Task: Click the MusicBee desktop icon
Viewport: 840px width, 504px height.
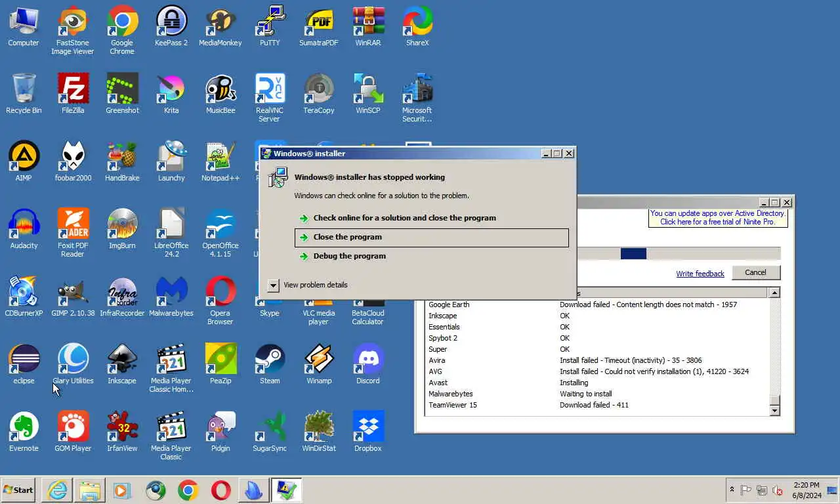Action: (220, 94)
